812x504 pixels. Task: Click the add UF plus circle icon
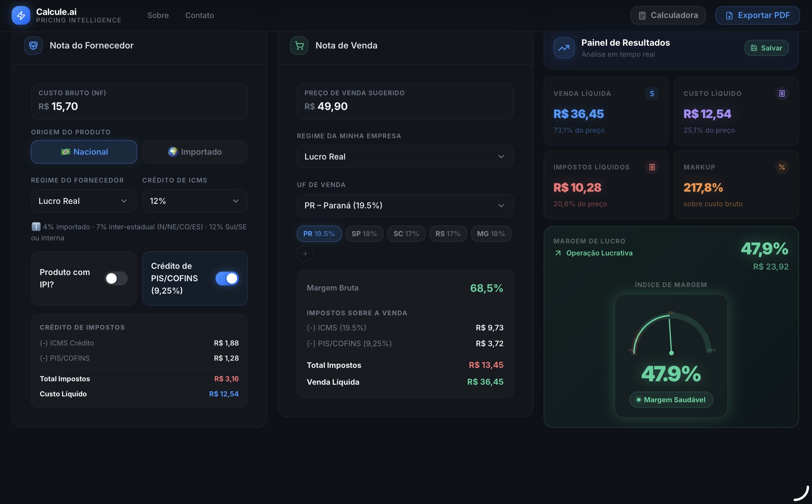click(305, 254)
